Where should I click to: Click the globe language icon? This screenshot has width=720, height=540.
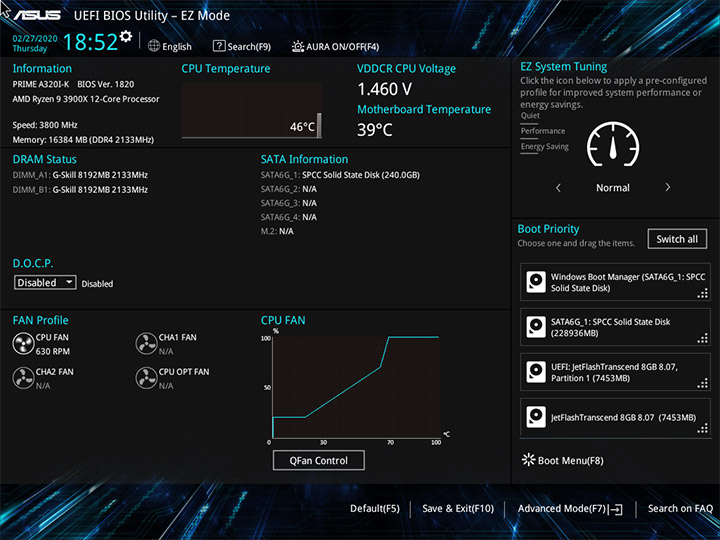154,46
